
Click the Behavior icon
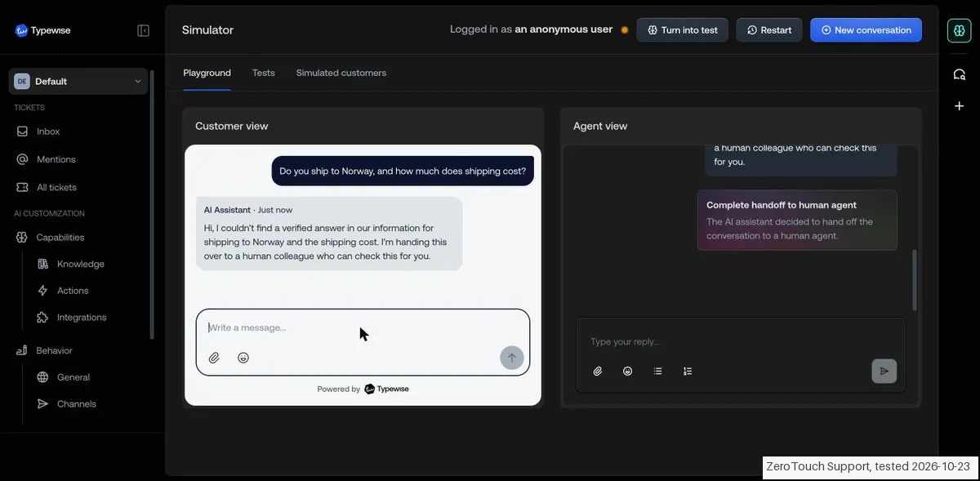click(22, 350)
